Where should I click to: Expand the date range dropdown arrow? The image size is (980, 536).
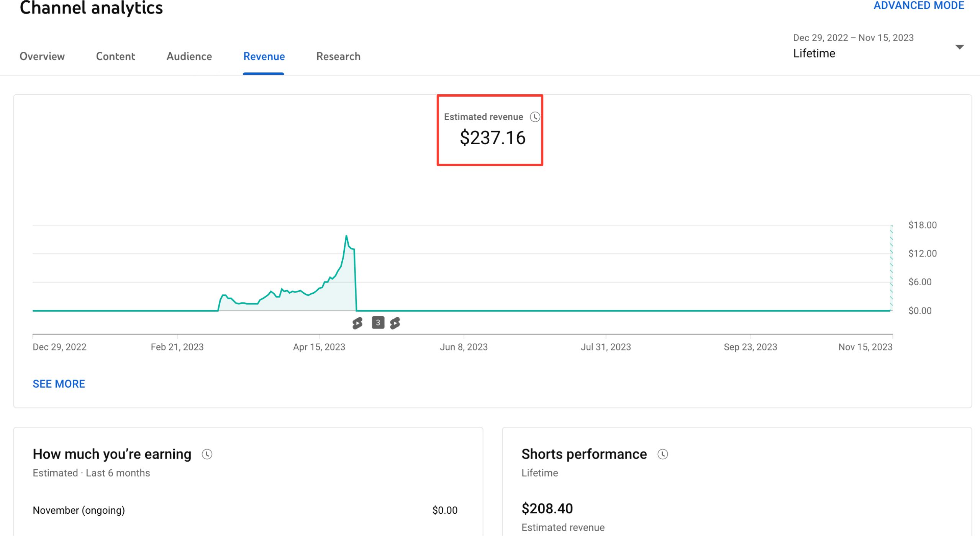(959, 47)
